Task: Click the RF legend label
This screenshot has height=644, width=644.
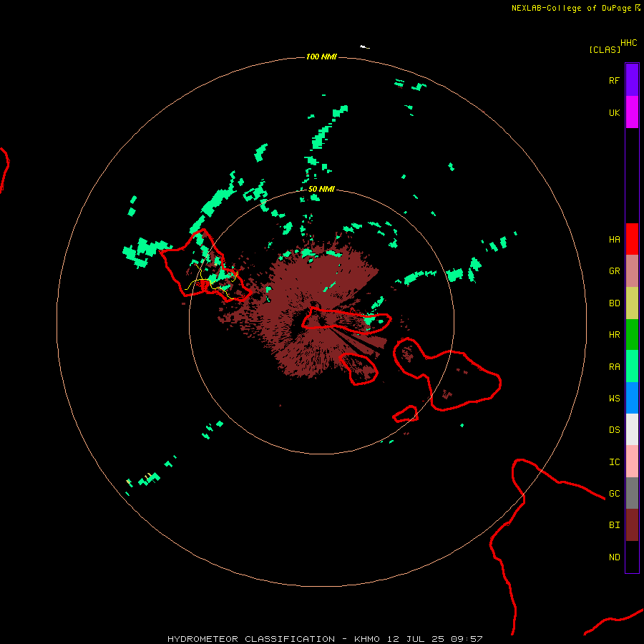Action: pyautogui.click(x=614, y=80)
